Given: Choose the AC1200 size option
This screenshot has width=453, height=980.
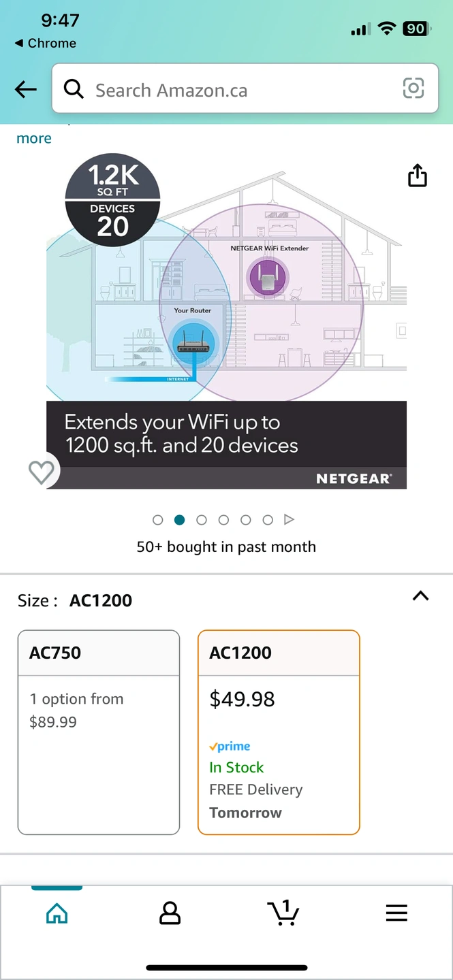Looking at the screenshot, I should pyautogui.click(x=279, y=732).
